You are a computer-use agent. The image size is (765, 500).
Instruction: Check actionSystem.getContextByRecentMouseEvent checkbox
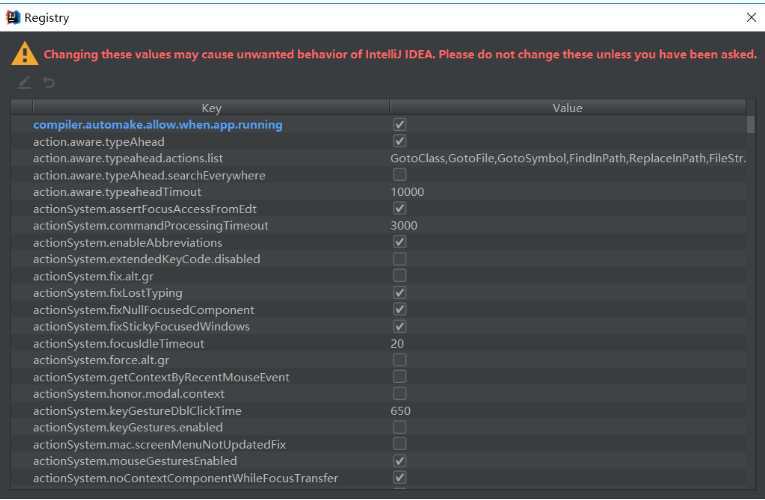coord(400,377)
